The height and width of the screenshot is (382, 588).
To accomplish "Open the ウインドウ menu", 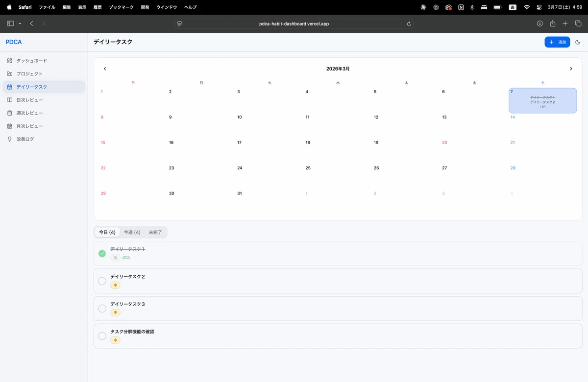I will 167,7.
